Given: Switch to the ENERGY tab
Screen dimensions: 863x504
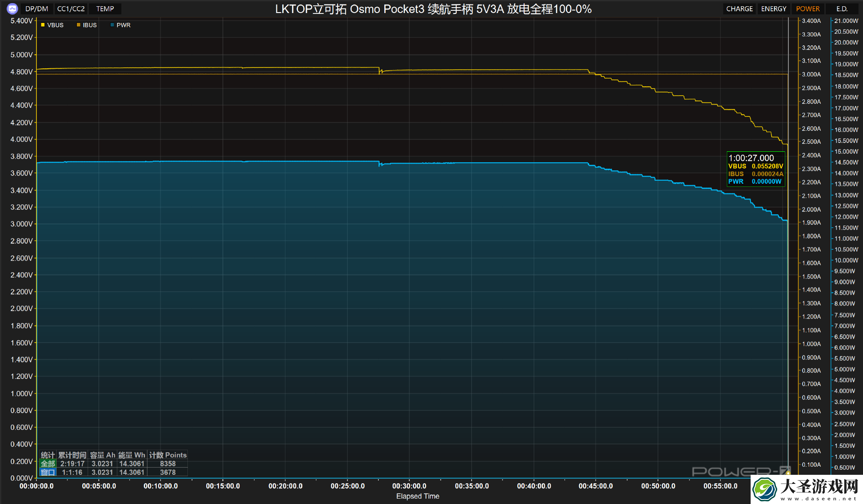Looking at the screenshot, I should pos(774,9).
